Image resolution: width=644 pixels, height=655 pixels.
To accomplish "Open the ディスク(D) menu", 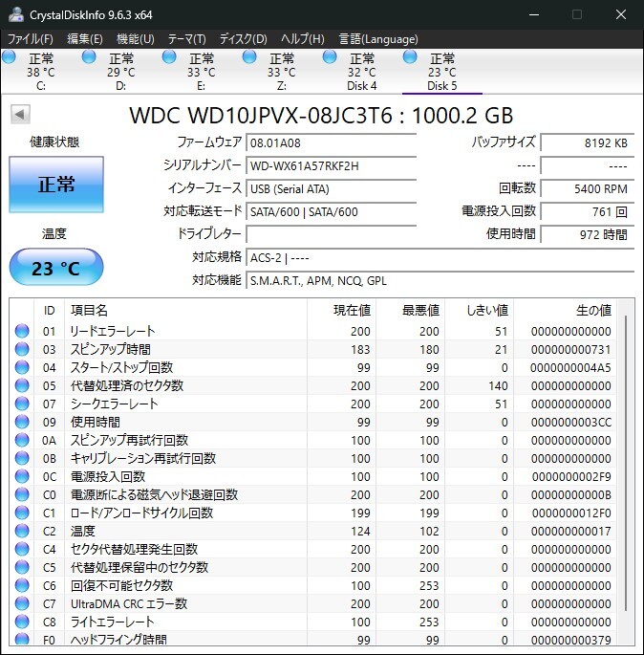I will [244, 39].
